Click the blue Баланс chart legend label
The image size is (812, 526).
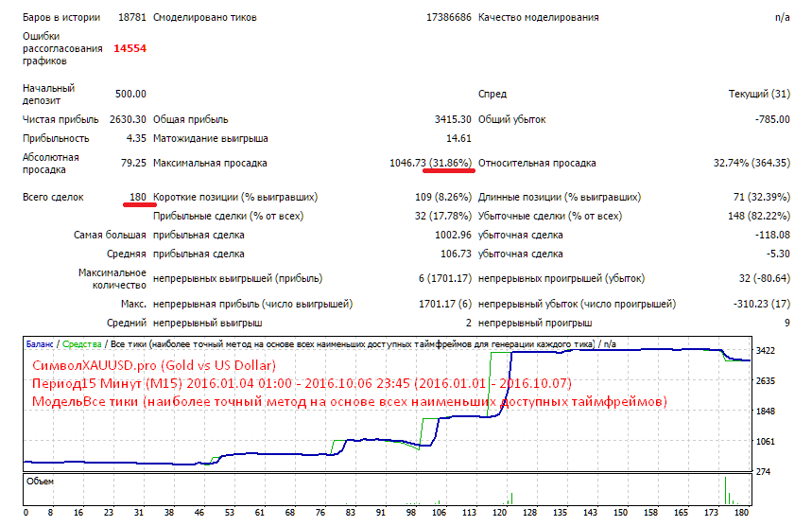click(x=40, y=344)
